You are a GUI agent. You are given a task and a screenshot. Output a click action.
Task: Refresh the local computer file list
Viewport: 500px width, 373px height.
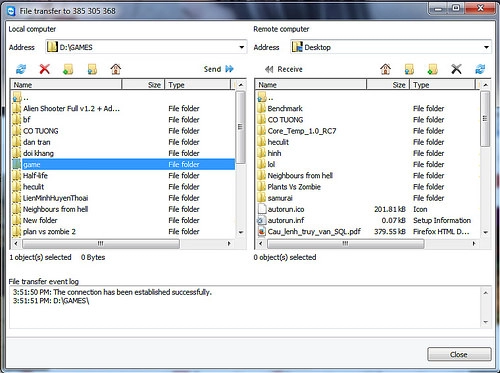pyautogui.click(x=21, y=69)
